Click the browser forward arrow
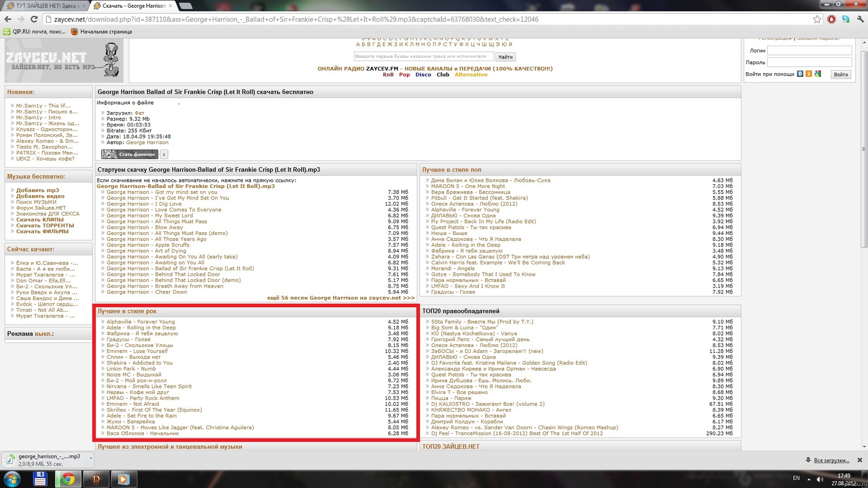This screenshot has height=488, width=868. pyautogui.click(x=21, y=19)
